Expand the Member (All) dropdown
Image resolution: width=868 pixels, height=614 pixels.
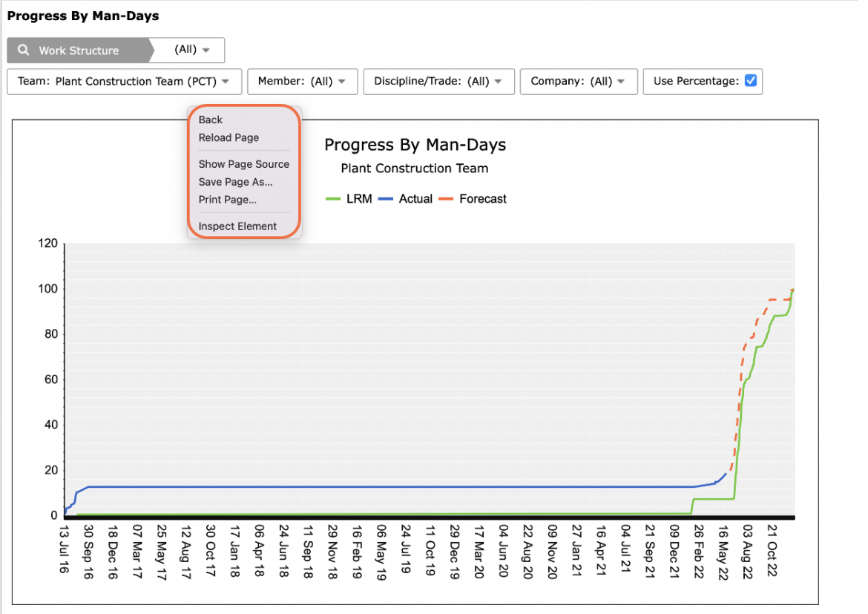pyautogui.click(x=302, y=82)
